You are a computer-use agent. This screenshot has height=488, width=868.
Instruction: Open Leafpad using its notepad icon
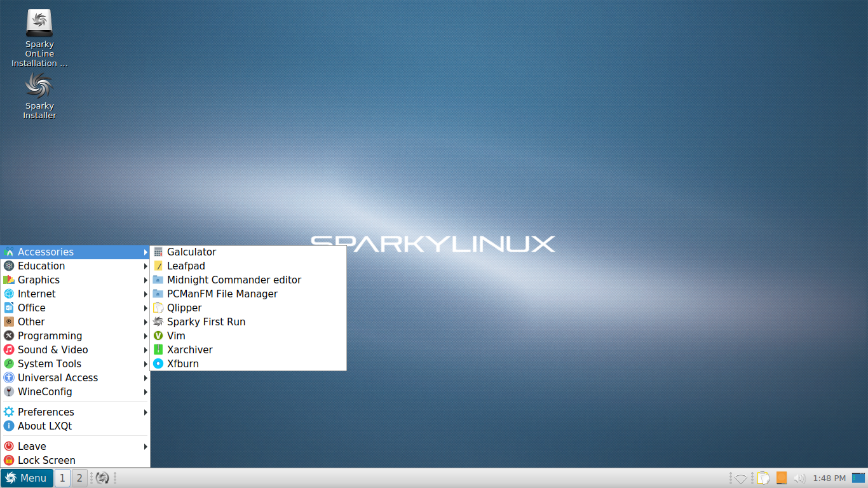(158, 266)
